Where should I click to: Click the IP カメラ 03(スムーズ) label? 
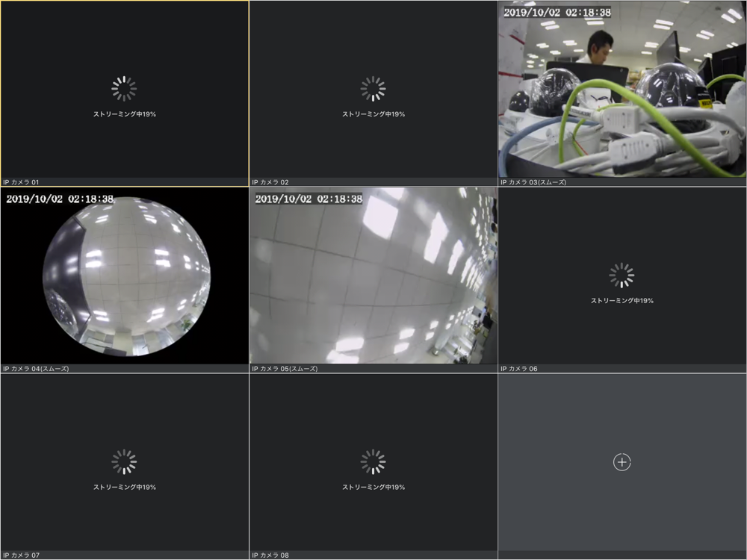(x=533, y=182)
